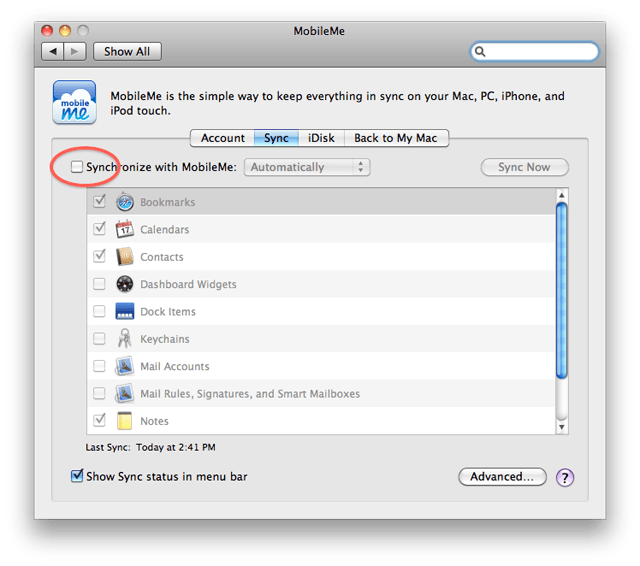Select the Bookmarks row label
Screen dimensions: 640x566
click(168, 202)
